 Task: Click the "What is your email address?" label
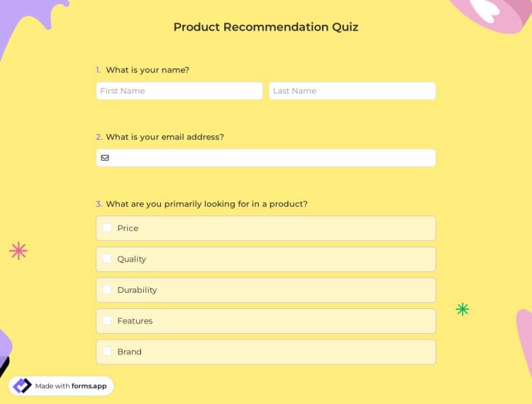click(x=165, y=137)
